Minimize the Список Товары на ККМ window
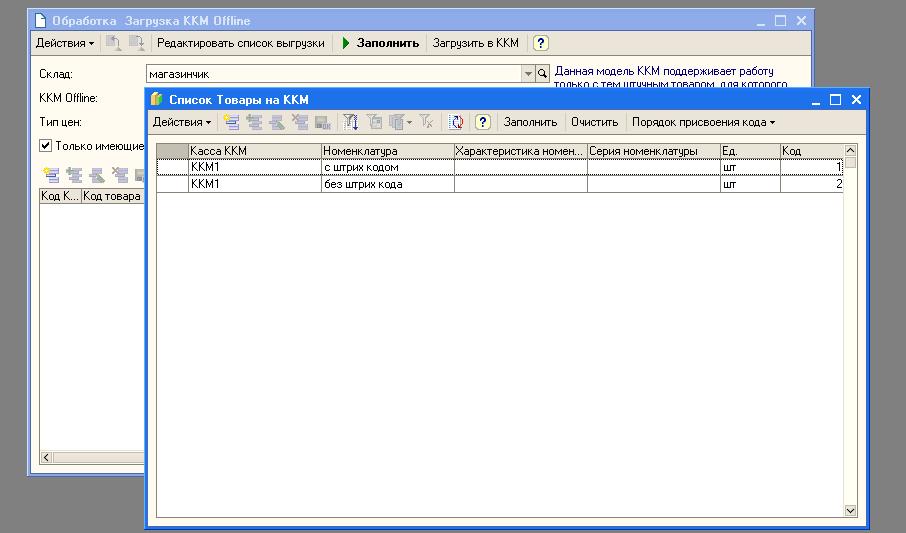This screenshot has height=533, width=906. tap(816, 99)
